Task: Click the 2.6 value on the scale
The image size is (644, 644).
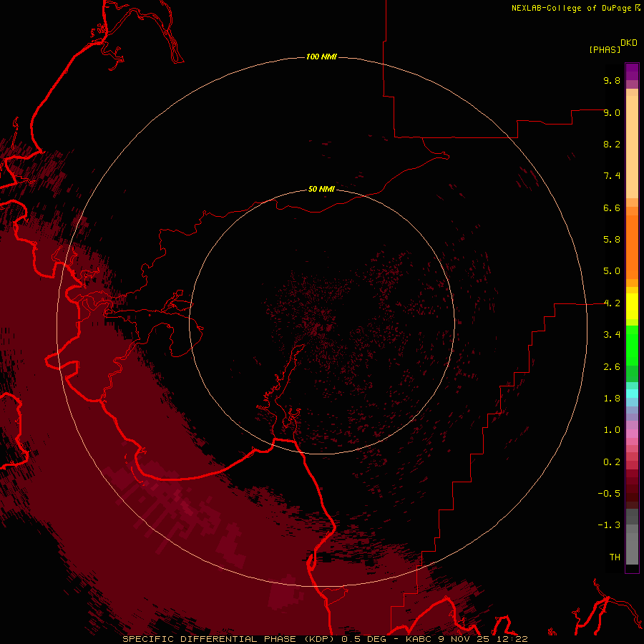Action: [x=612, y=367]
